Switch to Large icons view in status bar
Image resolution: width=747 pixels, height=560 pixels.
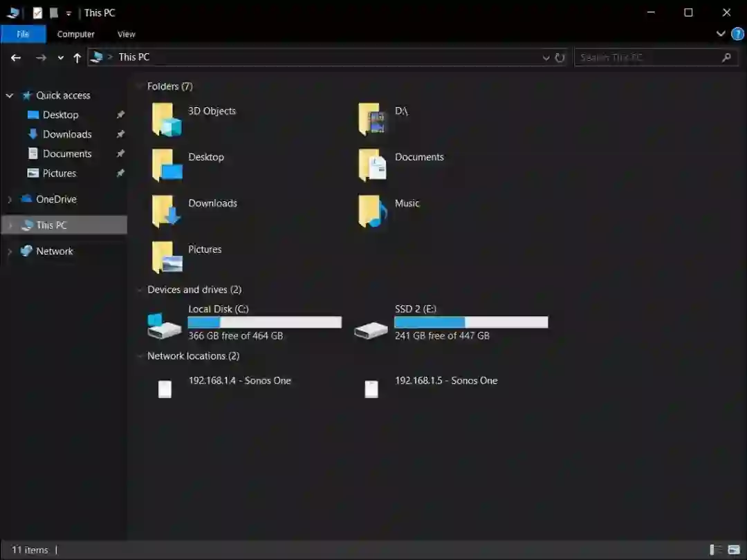tap(734, 550)
